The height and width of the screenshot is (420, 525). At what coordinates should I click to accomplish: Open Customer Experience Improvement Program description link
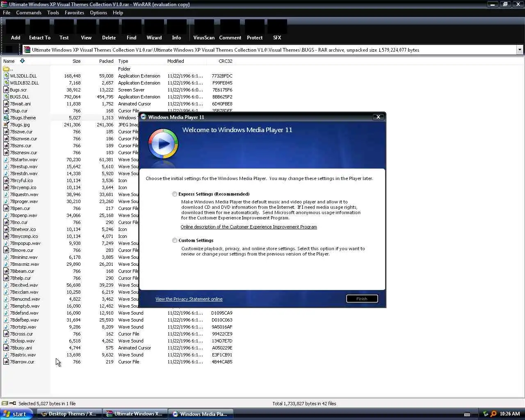pyautogui.click(x=249, y=227)
